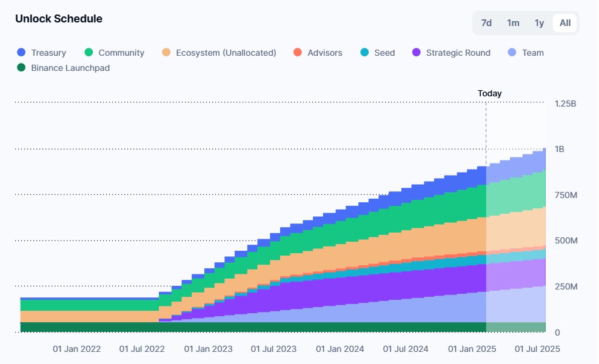Click the 01 Jan 2024 axis label
This screenshot has height=364, width=599.
(x=340, y=349)
